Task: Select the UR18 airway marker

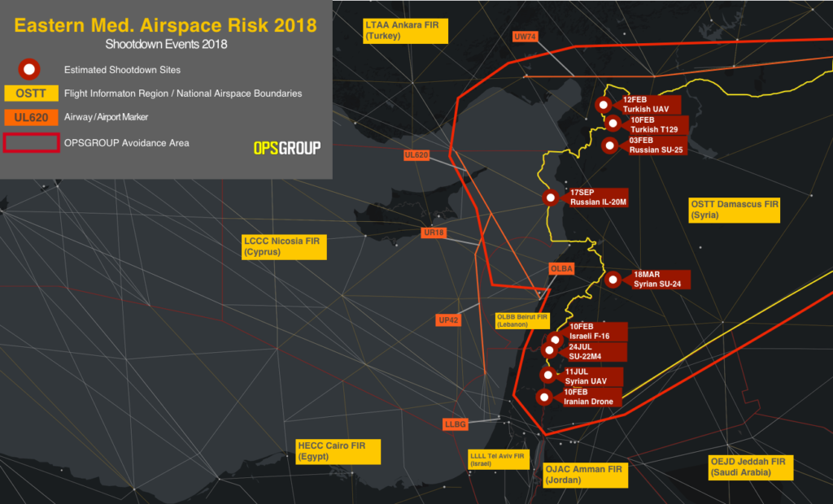Action: point(434,232)
